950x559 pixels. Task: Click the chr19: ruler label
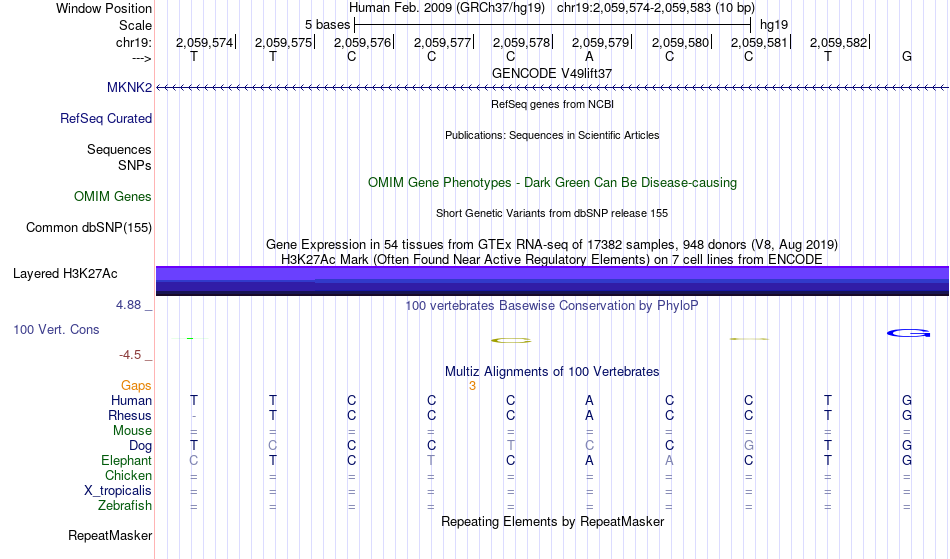click(133, 42)
